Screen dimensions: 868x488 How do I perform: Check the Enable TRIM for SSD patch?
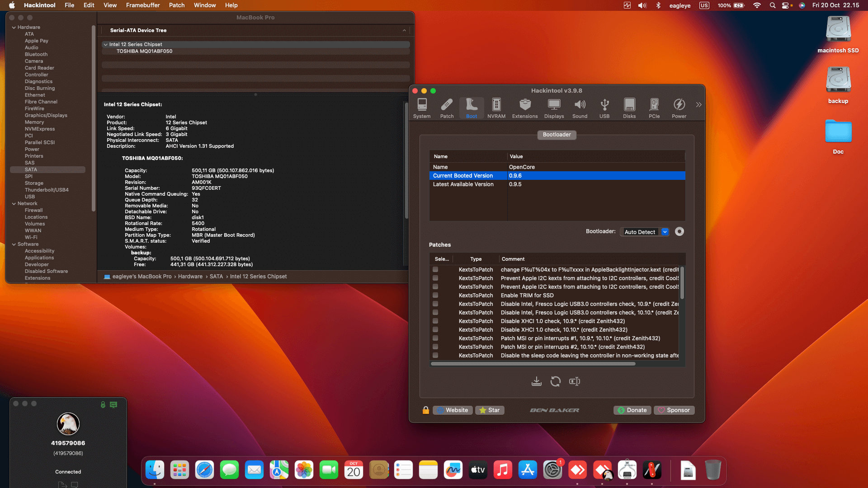435,295
